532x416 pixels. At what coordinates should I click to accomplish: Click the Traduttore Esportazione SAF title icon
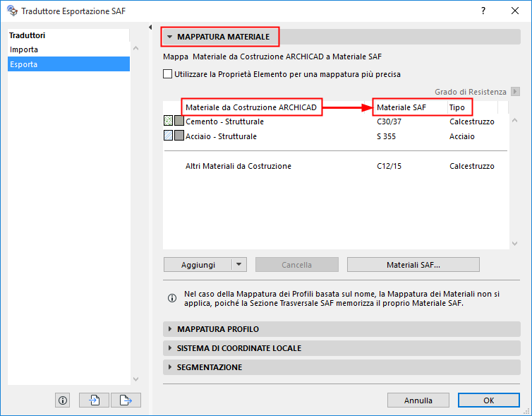pyautogui.click(x=12, y=11)
